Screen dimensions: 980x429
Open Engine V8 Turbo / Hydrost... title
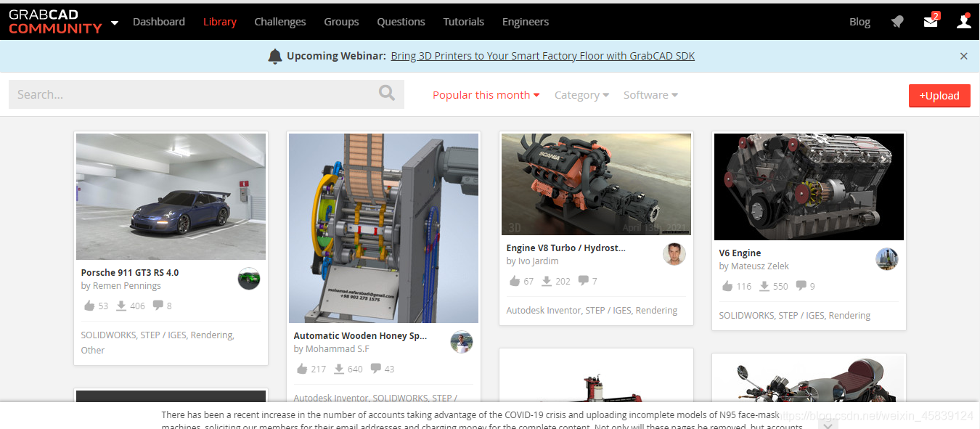[x=566, y=248]
